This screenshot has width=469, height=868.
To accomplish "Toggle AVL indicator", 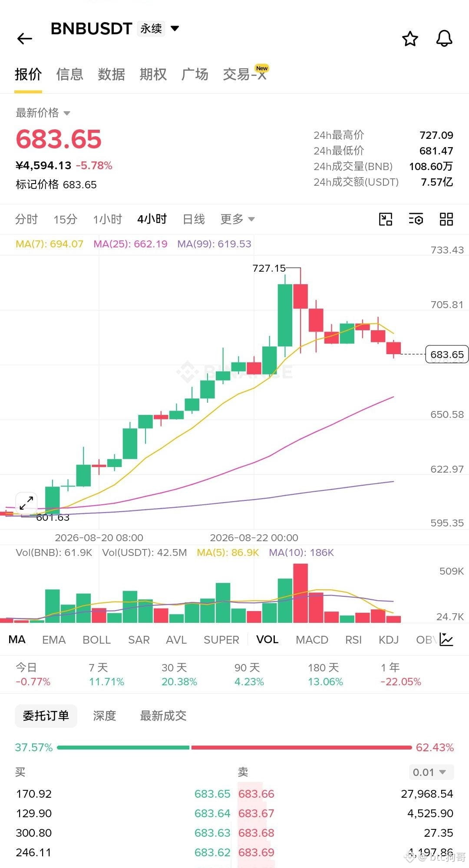I will 176,640.
